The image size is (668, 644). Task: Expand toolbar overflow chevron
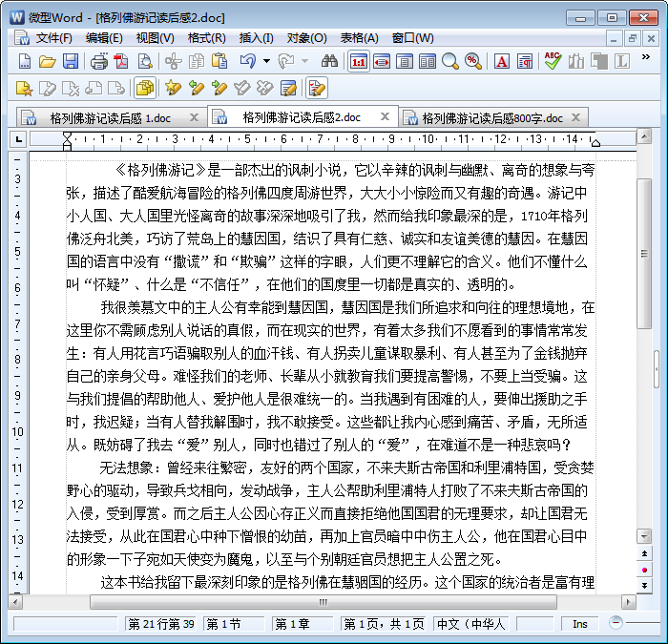coord(646,56)
